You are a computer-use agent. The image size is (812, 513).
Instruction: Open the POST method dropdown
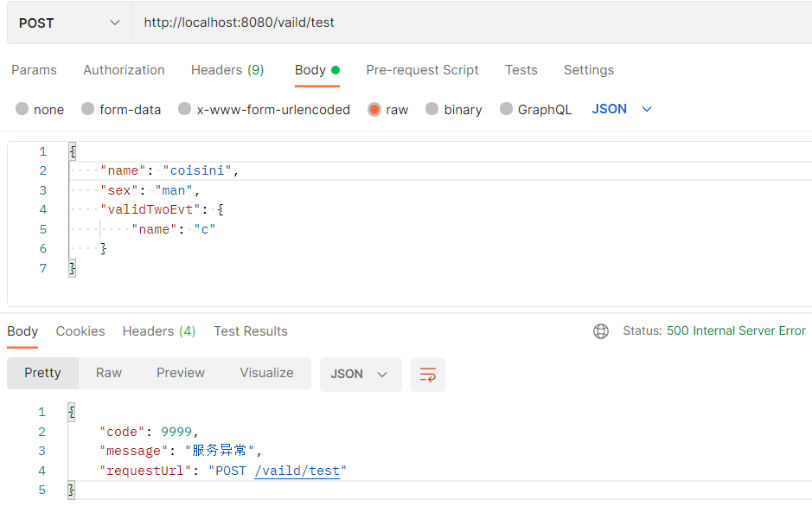tap(69, 23)
